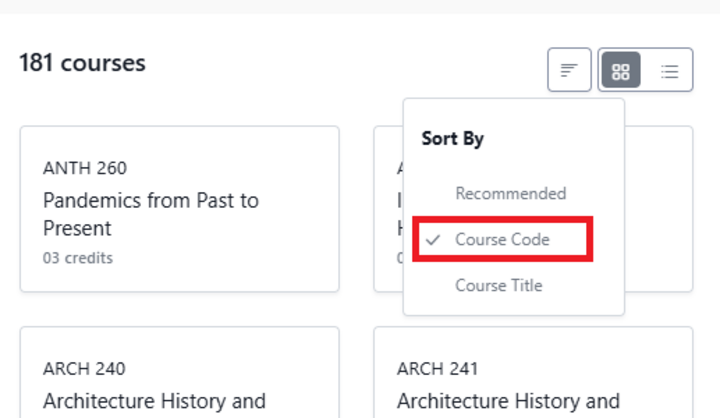Click the ARCH 240 course code label
The image size is (720, 418).
point(84,369)
